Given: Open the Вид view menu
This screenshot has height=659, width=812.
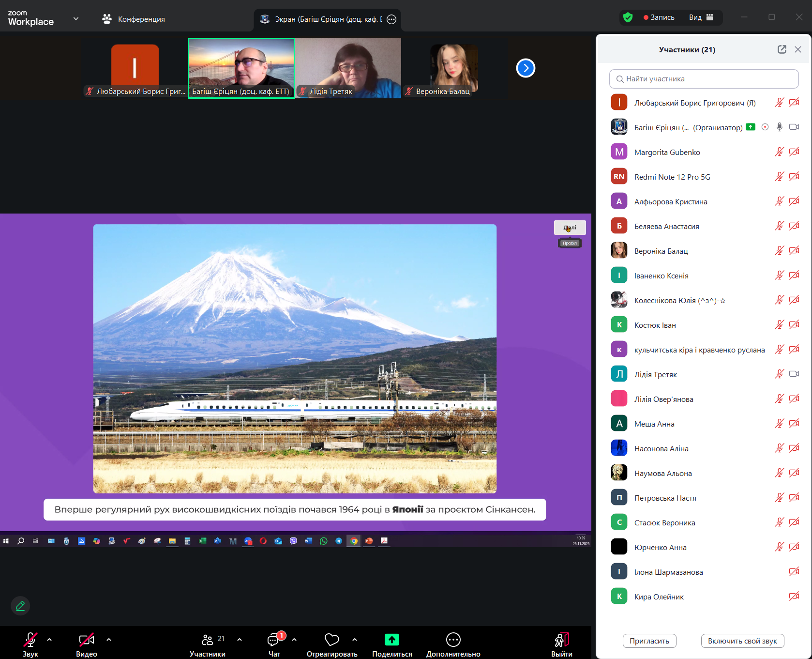Looking at the screenshot, I should [701, 17].
